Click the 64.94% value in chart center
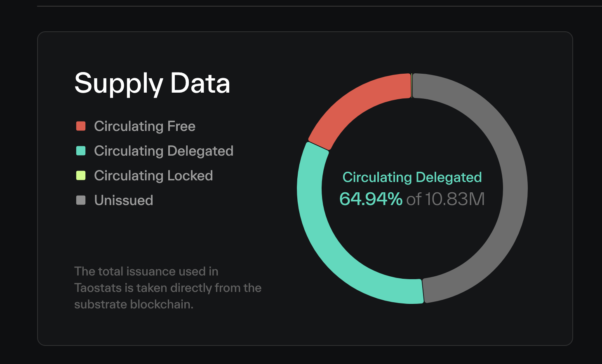The height and width of the screenshot is (364, 602). click(371, 199)
